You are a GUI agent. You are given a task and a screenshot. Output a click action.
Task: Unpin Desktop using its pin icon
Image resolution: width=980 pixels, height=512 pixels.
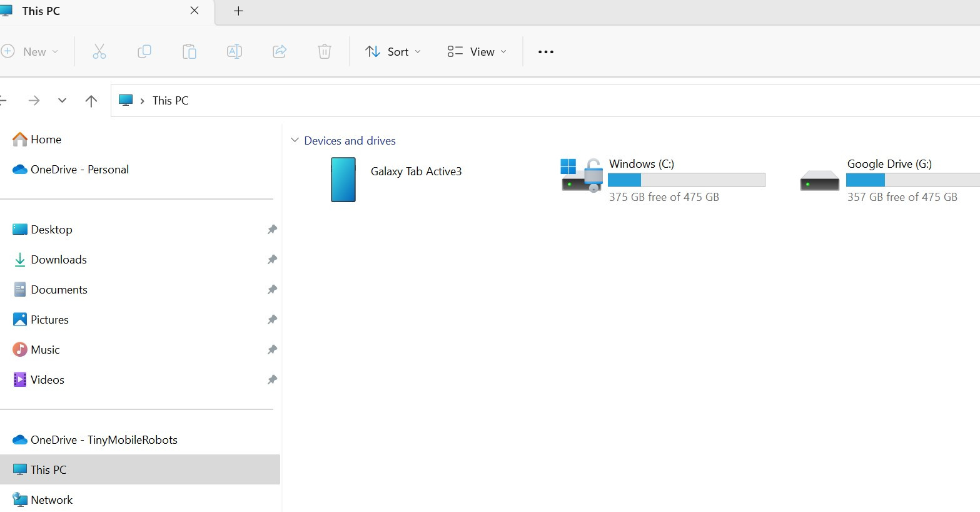click(x=272, y=230)
